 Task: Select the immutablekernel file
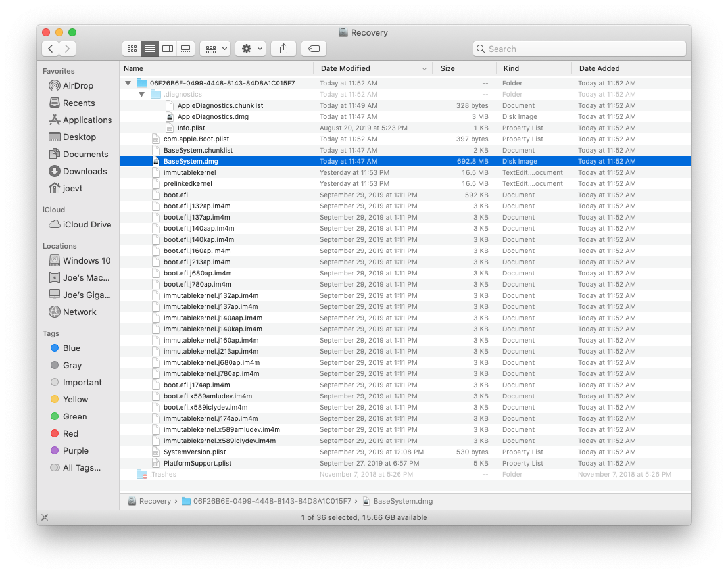tap(405, 173)
